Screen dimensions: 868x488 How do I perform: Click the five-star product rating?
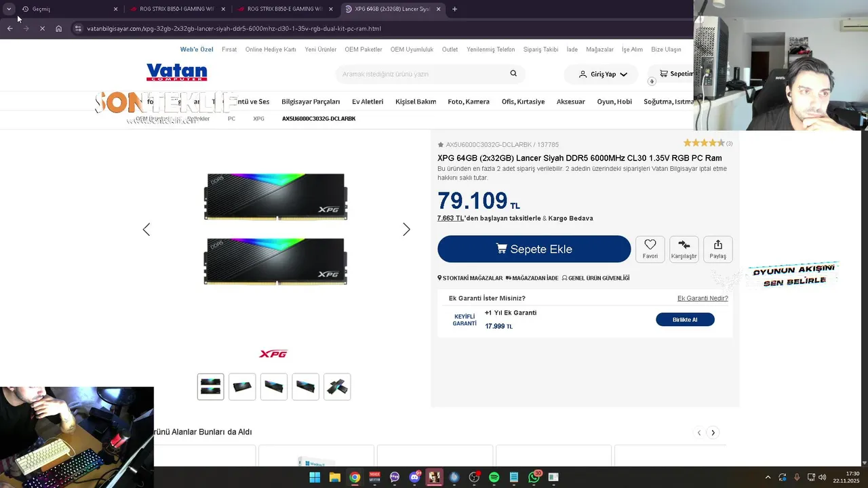[x=704, y=143]
